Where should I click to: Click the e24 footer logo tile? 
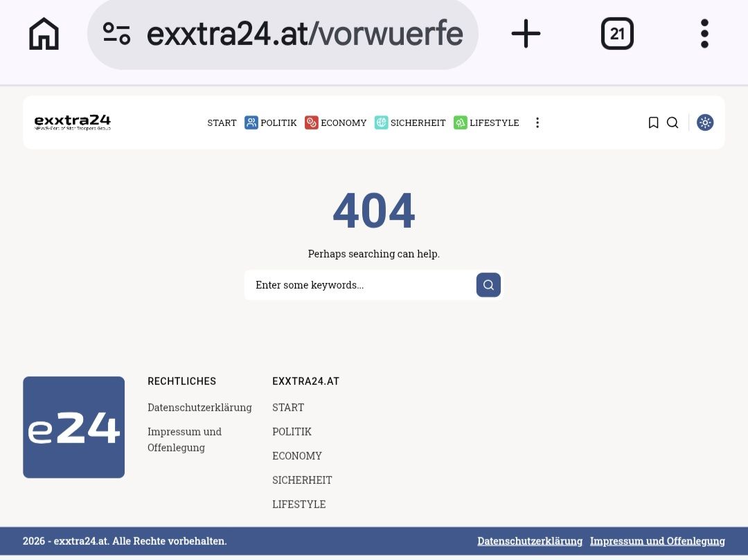pos(73,427)
